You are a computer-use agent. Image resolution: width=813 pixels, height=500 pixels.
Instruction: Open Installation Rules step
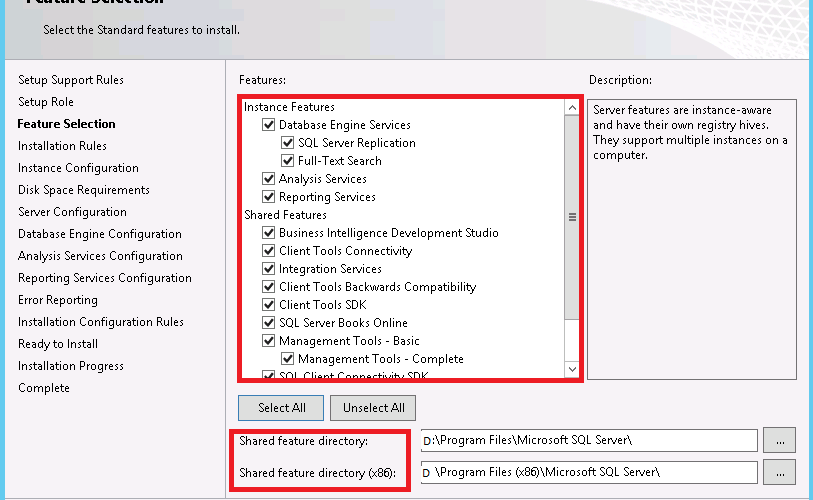tap(62, 146)
